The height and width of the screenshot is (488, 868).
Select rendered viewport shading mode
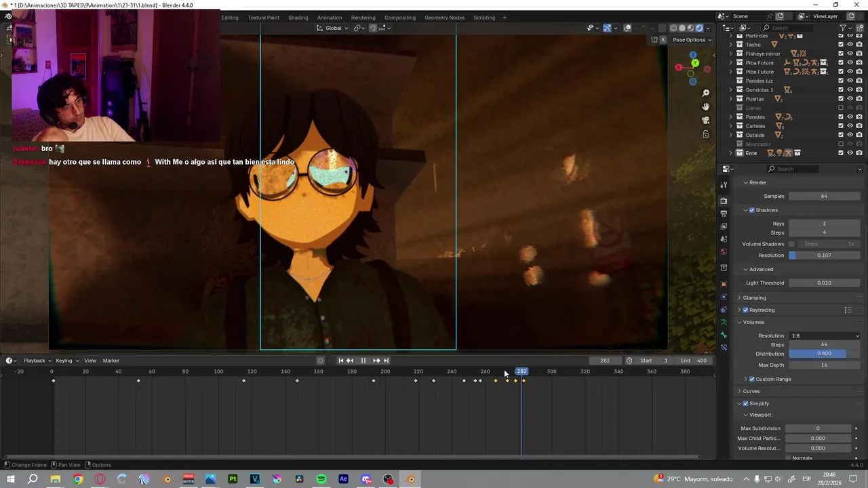699,28
